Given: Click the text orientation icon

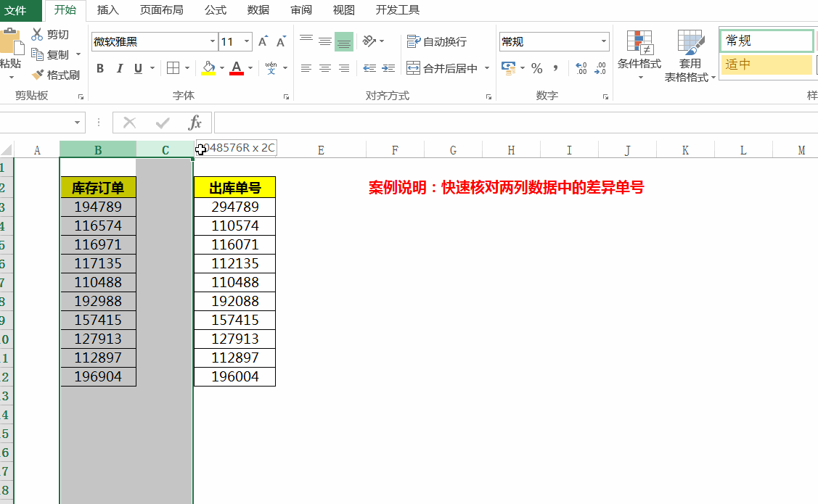Looking at the screenshot, I should point(369,41).
